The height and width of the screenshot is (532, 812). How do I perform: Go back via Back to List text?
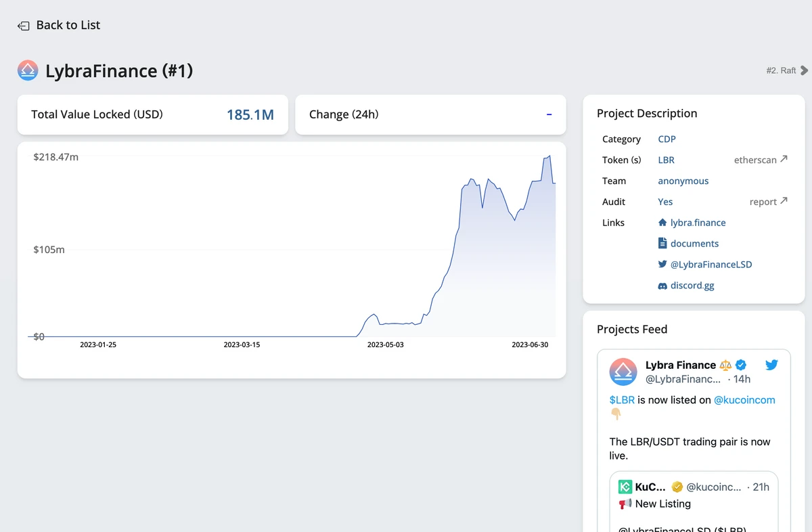[x=68, y=25]
